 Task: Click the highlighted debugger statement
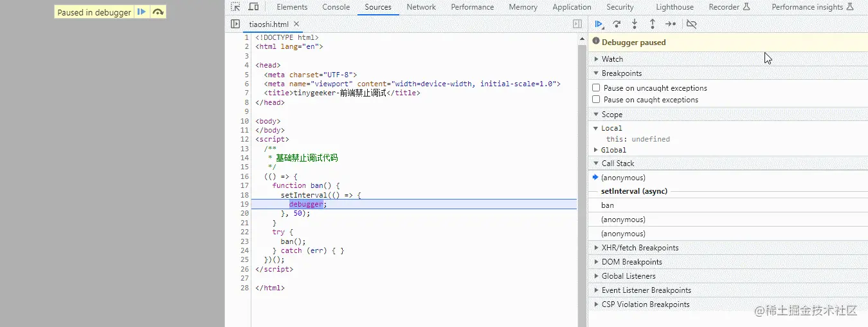tap(306, 204)
